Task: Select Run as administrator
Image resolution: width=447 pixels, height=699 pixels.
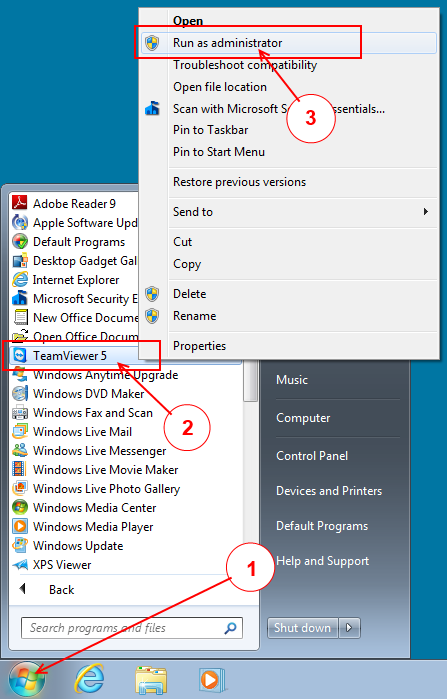Action: (288, 43)
